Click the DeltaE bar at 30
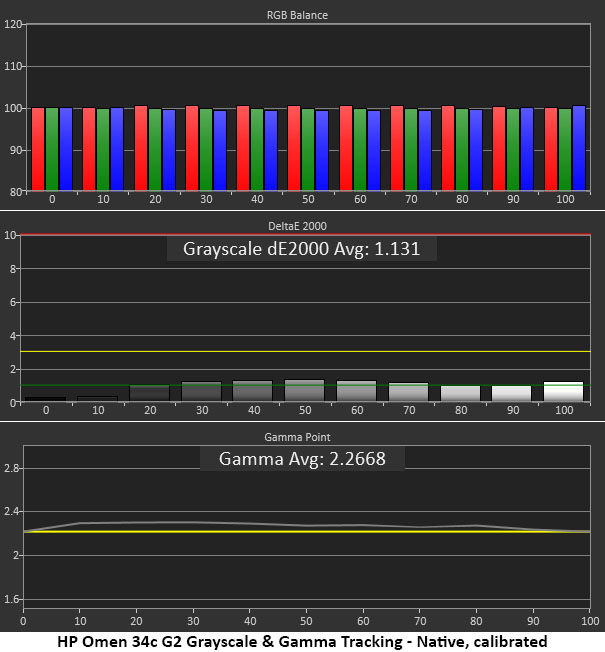 click(202, 391)
